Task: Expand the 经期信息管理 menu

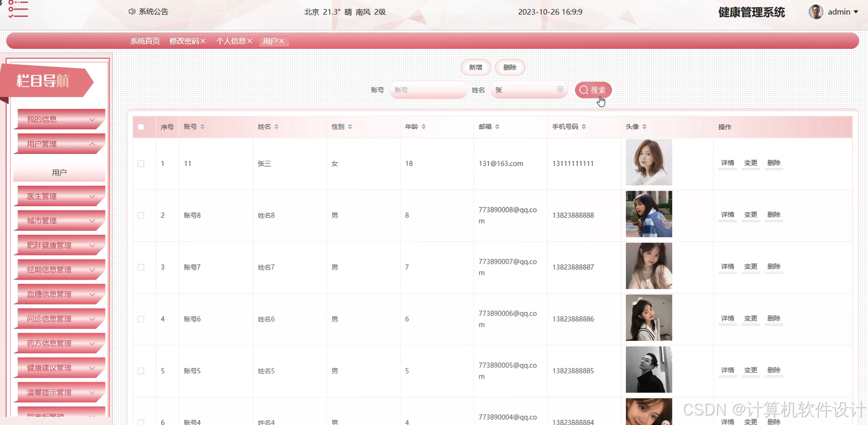Action: pyautogui.click(x=61, y=269)
